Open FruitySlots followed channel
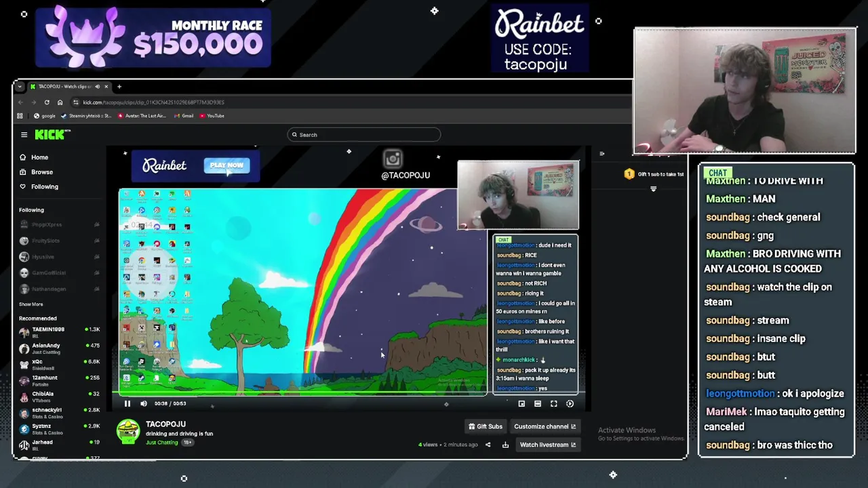 pos(59,241)
